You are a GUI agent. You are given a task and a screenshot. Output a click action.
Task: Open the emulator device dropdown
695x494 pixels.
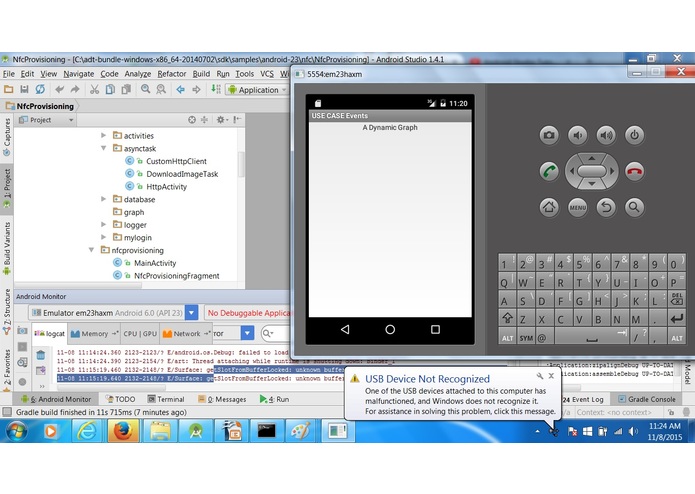pos(191,313)
